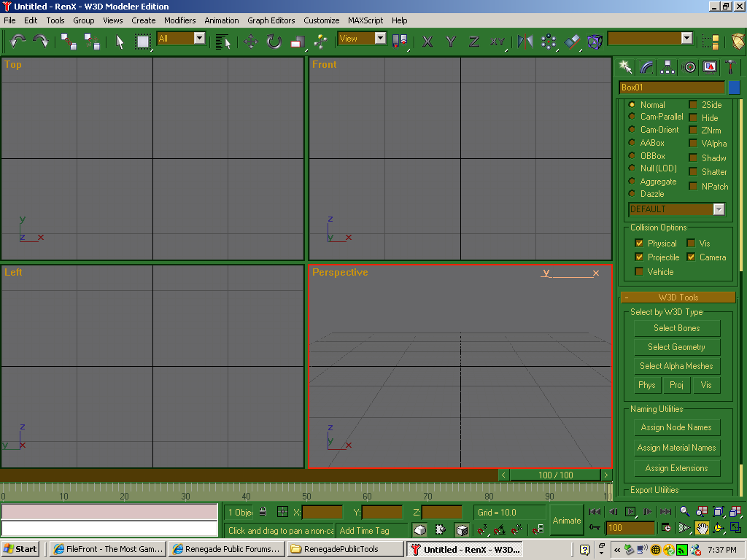
Task: Click the blue object color swatch
Action: 735,87
